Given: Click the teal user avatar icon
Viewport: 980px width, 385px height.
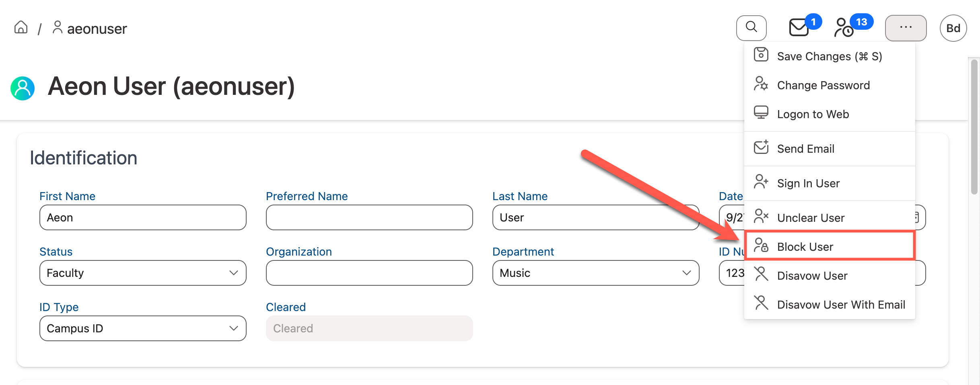Looking at the screenshot, I should (x=23, y=88).
